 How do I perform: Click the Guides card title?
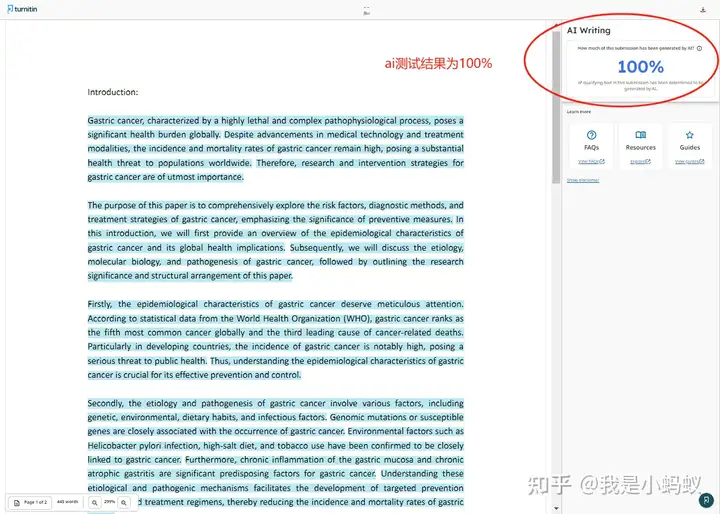click(690, 147)
